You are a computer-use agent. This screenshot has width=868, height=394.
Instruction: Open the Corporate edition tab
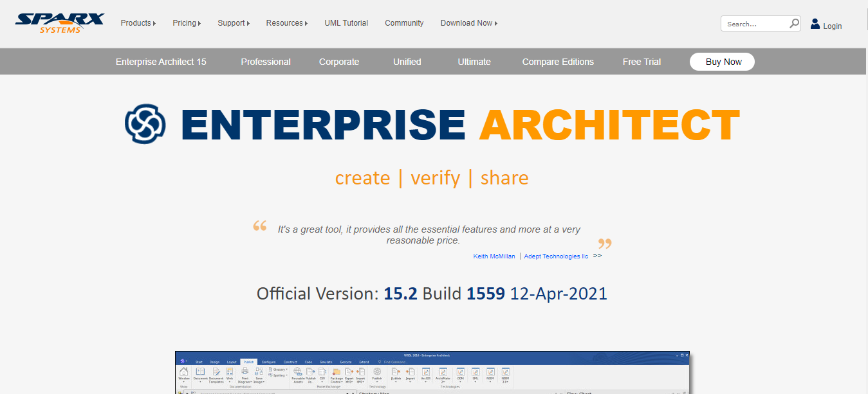339,62
